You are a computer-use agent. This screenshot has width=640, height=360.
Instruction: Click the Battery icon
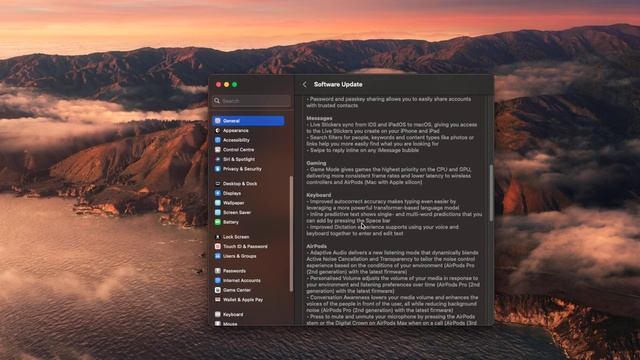click(x=218, y=222)
